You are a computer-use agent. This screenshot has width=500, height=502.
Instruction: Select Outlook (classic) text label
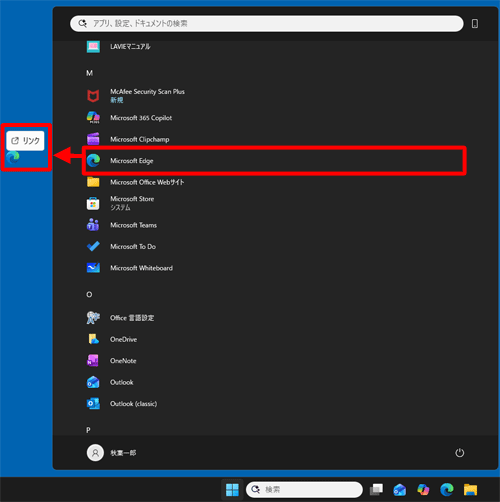(x=133, y=404)
